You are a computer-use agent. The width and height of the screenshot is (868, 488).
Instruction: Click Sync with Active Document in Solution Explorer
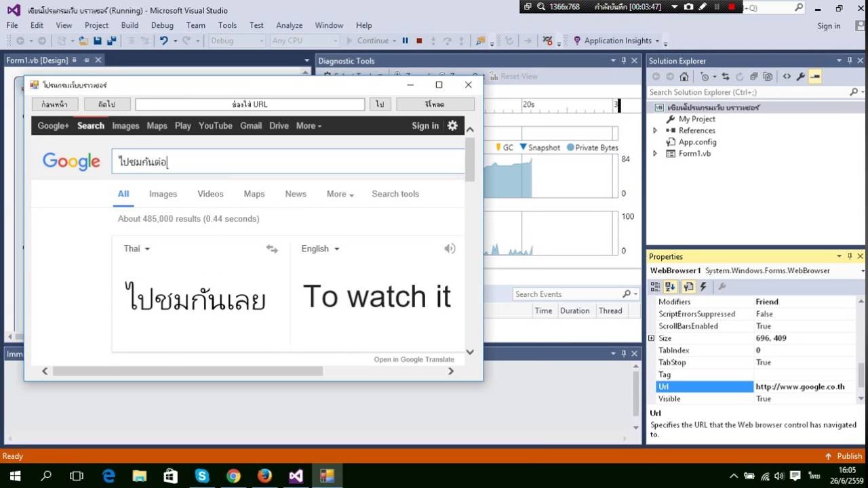(x=726, y=77)
